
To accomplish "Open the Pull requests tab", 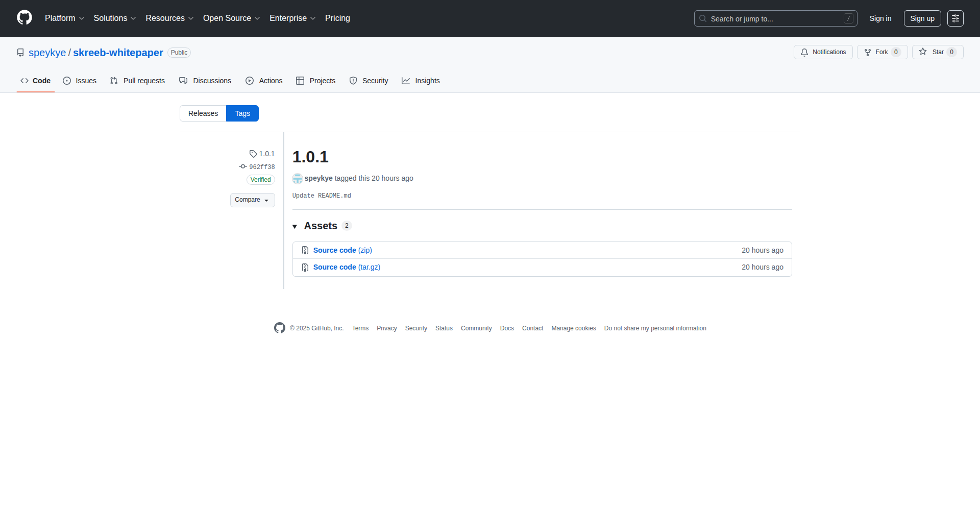I will [x=137, y=81].
